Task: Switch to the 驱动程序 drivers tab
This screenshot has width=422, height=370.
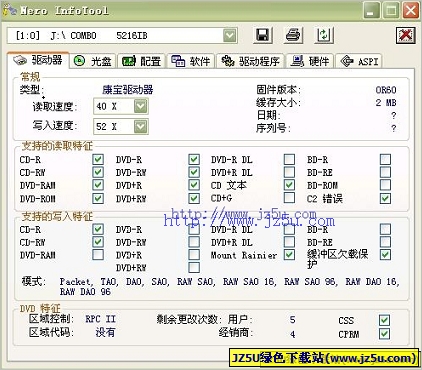Action: [x=250, y=61]
